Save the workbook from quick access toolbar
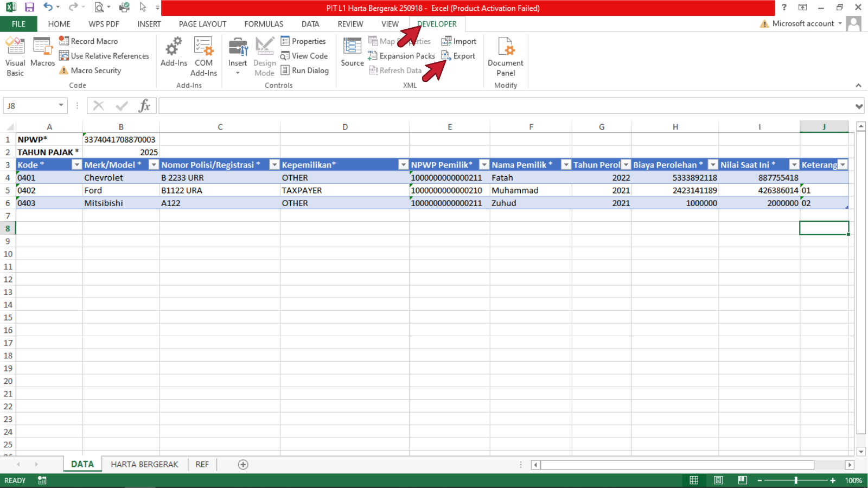Screen dimensions: 868x488 [x=29, y=8]
